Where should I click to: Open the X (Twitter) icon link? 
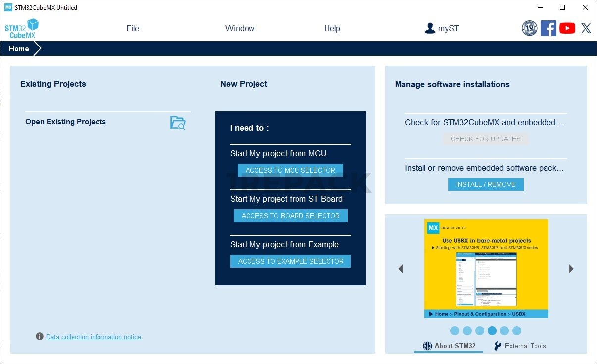point(586,28)
